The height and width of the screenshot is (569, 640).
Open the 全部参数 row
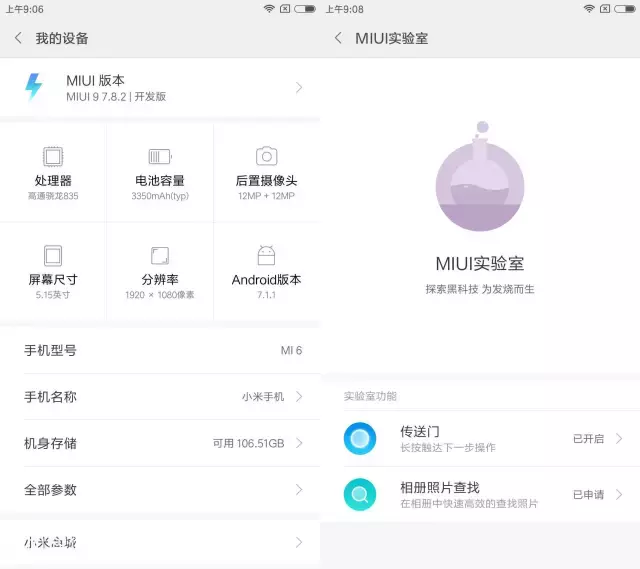click(x=160, y=489)
